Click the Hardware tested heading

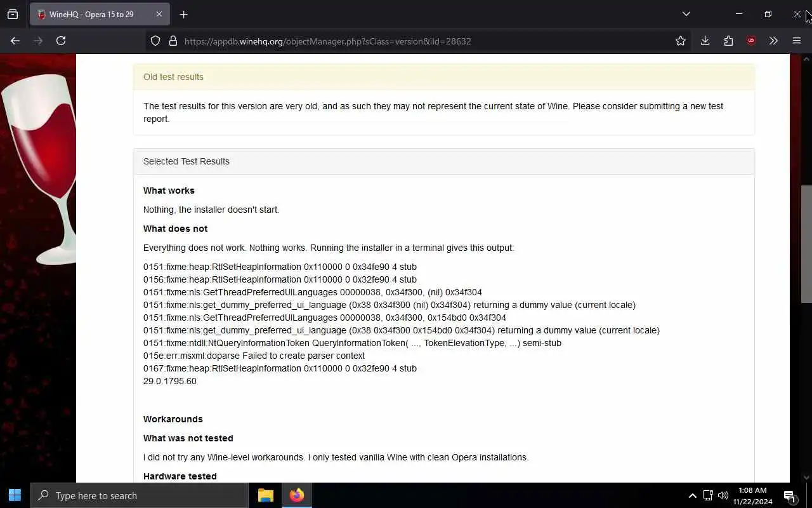click(x=180, y=476)
